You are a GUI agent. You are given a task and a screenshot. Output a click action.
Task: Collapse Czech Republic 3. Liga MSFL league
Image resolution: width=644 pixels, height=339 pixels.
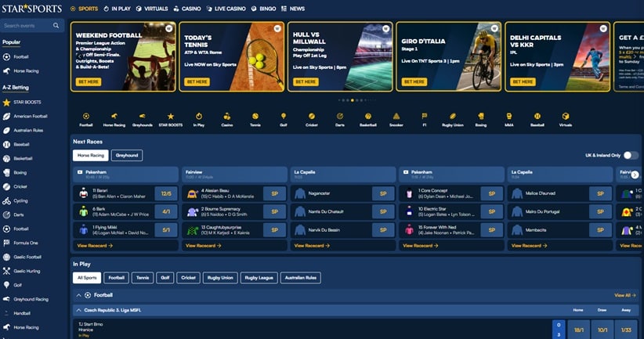click(78, 310)
